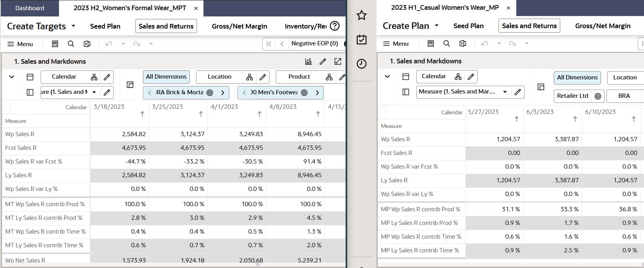The image size is (644, 268).
Task: Export to Excel from the right window toolbar
Action: (463, 43)
